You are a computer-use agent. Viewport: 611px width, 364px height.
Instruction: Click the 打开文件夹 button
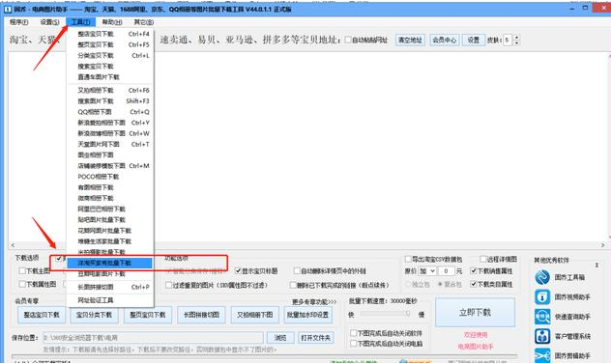click(315, 338)
